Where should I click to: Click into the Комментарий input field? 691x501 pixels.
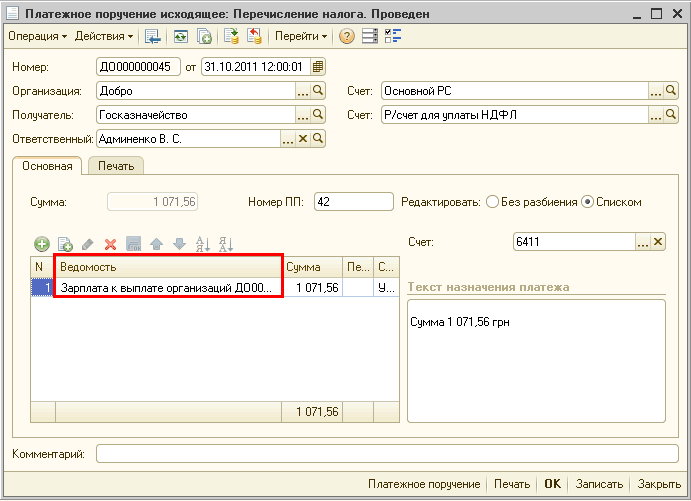coord(387,455)
